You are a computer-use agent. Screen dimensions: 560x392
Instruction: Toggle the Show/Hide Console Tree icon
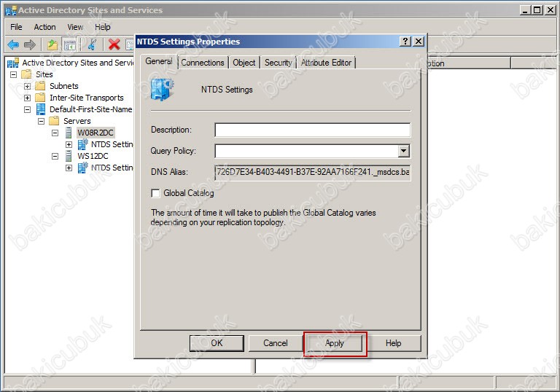tap(70, 45)
